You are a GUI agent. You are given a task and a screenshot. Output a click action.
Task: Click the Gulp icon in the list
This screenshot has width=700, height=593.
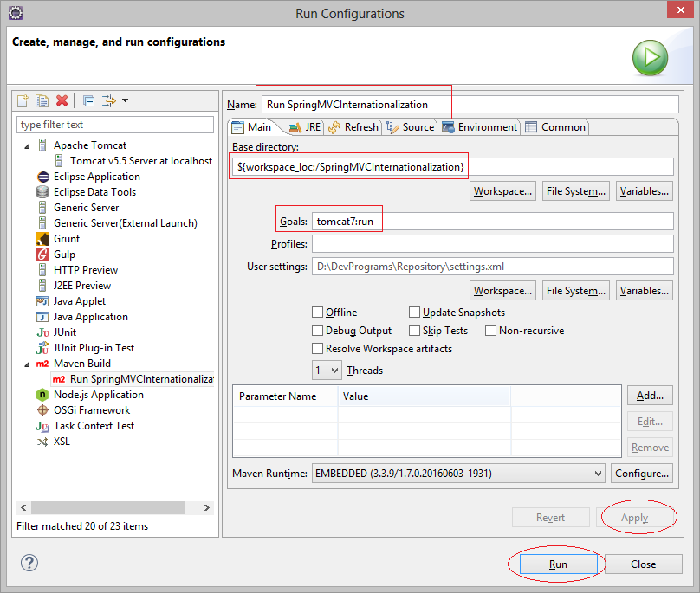click(42, 255)
